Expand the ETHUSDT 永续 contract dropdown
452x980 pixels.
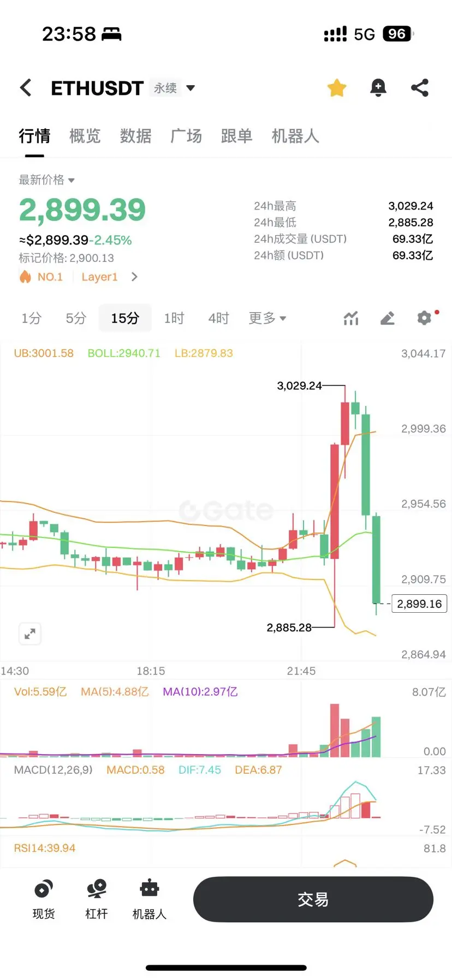[191, 88]
